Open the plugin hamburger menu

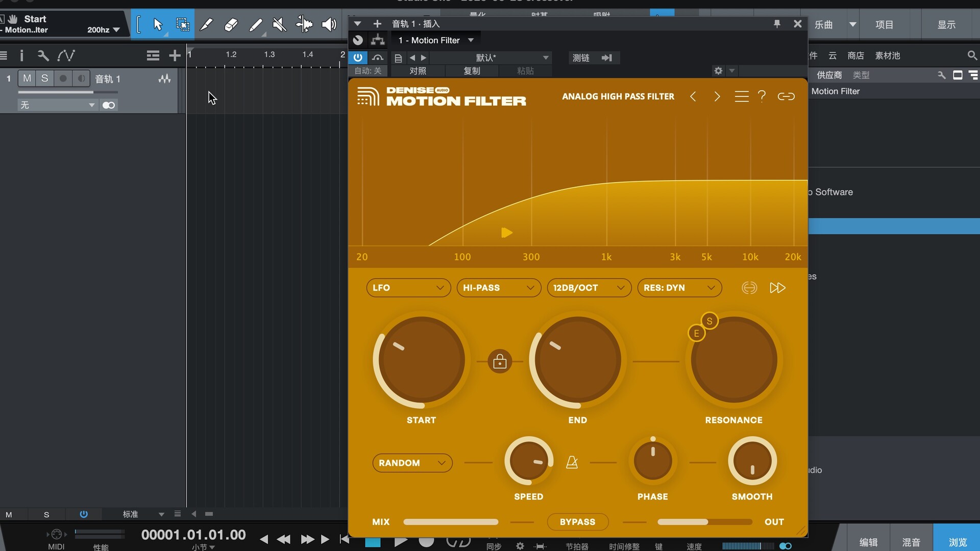coord(741,96)
